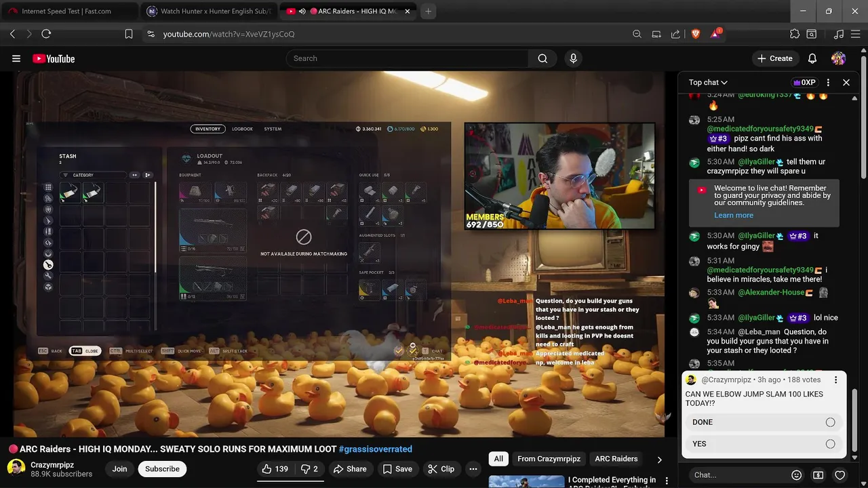Viewport: 868px width, 488px height.
Task: Go forward in browser history
Action: tap(29, 34)
